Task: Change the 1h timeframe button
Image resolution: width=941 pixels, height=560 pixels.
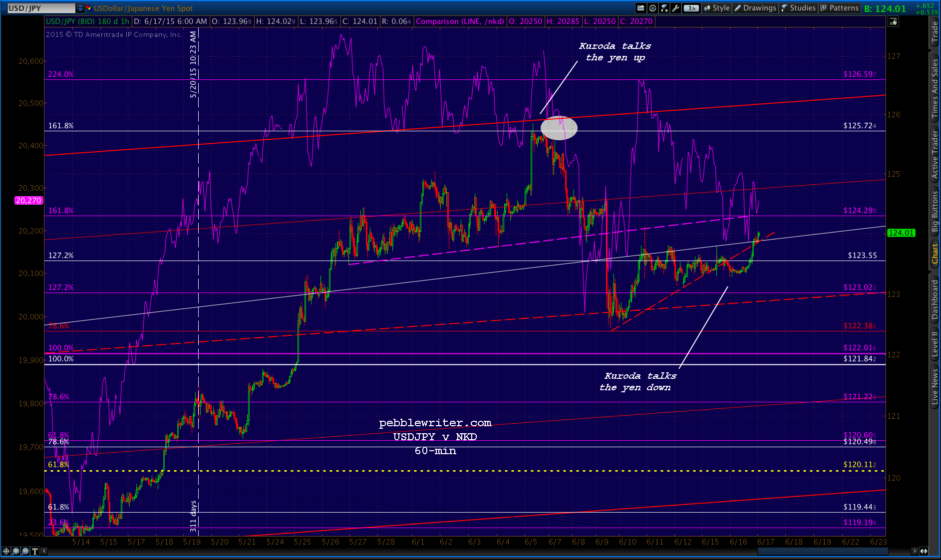Action: tap(691, 8)
